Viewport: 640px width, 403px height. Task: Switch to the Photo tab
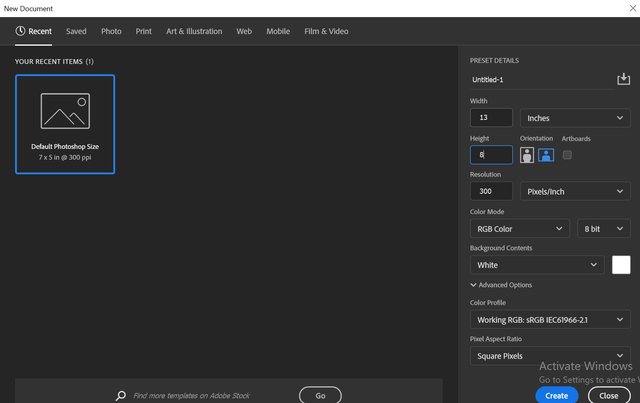pos(111,31)
